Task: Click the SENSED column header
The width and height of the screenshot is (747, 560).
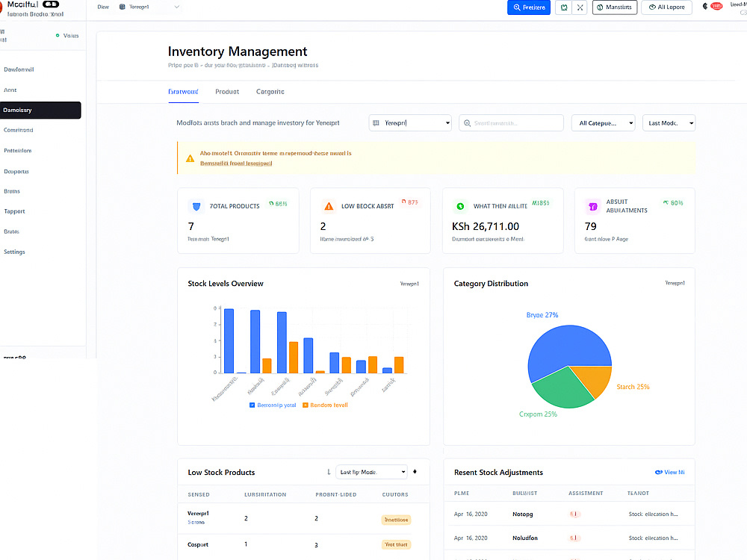Action: pyautogui.click(x=199, y=495)
